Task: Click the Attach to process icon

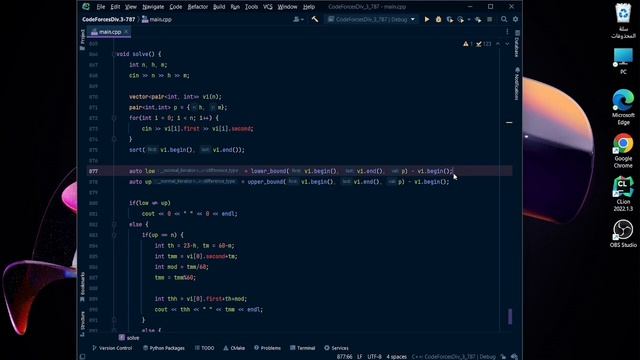Action: click(x=478, y=19)
